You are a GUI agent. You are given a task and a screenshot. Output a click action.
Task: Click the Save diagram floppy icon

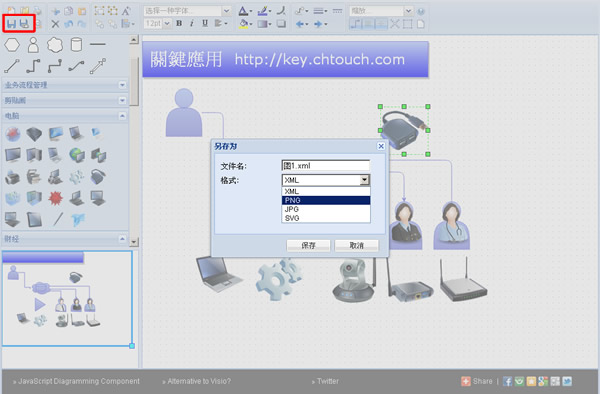11,24
